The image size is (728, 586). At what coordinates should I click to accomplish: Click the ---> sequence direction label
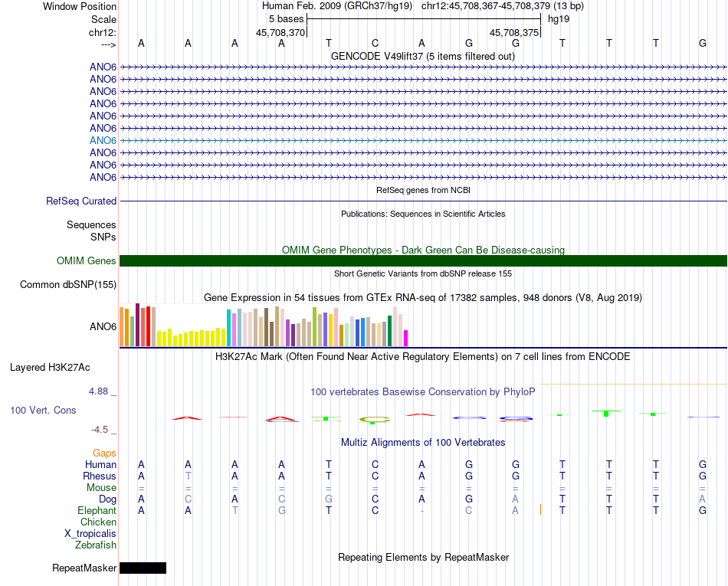(x=109, y=44)
